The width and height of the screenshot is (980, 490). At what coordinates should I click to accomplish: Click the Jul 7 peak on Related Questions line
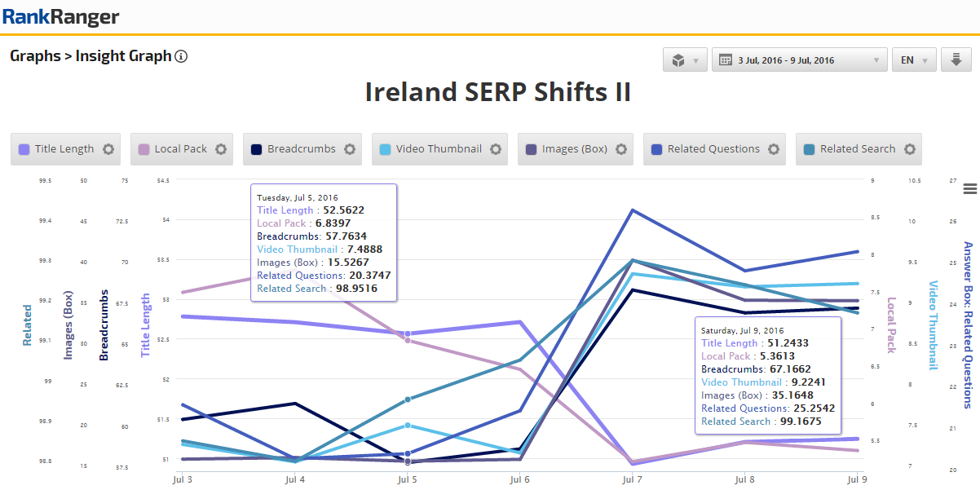632,210
